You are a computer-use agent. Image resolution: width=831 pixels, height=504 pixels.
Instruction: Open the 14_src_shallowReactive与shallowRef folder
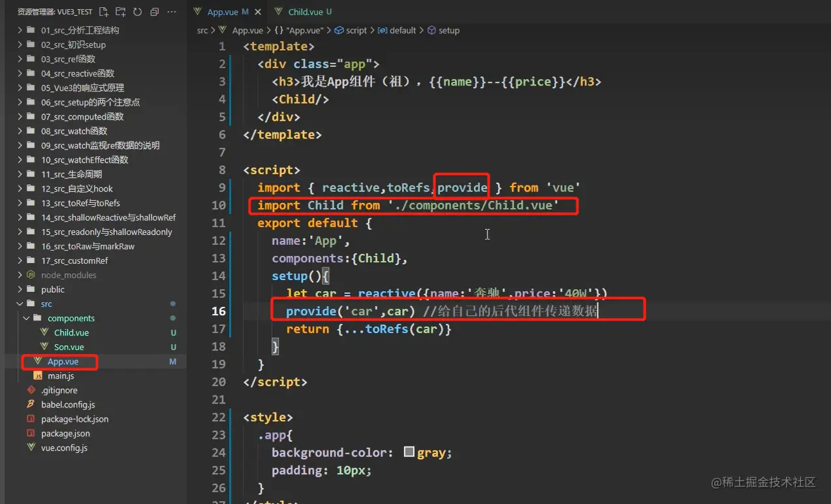(x=108, y=217)
